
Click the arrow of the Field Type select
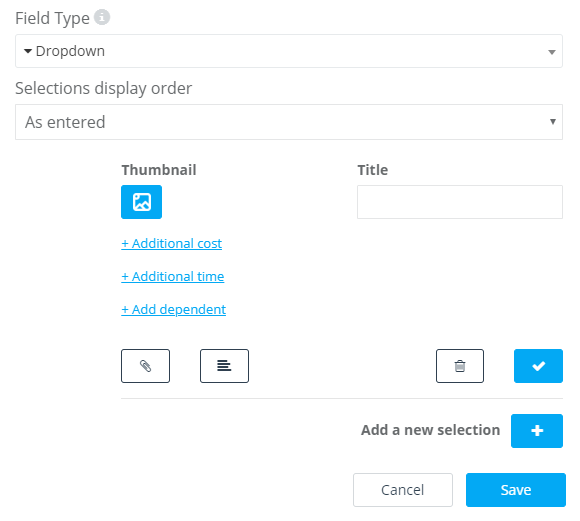[x=552, y=52]
